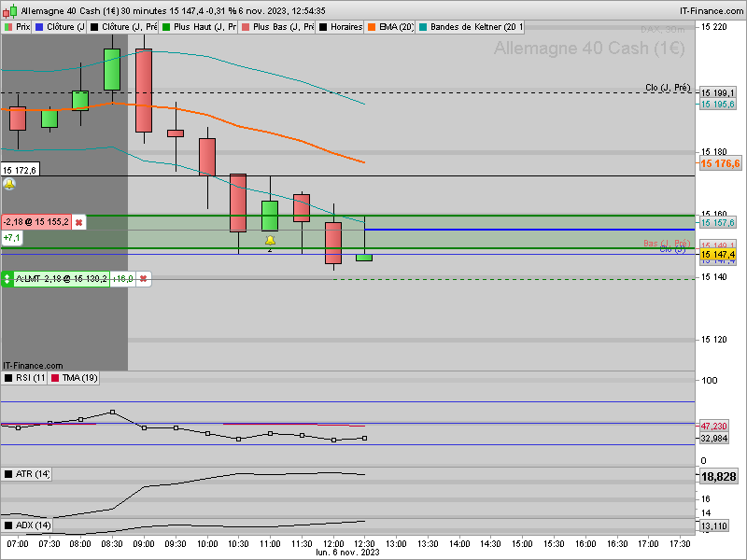This screenshot has width=747, height=560.
Task: Click the +7,1 profit label
Action: point(11,237)
